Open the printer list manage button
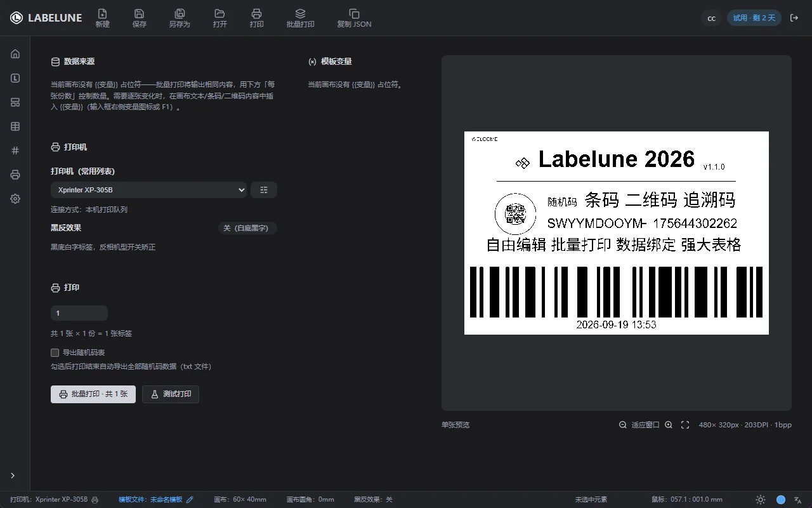The width and height of the screenshot is (812, 508). pos(264,190)
